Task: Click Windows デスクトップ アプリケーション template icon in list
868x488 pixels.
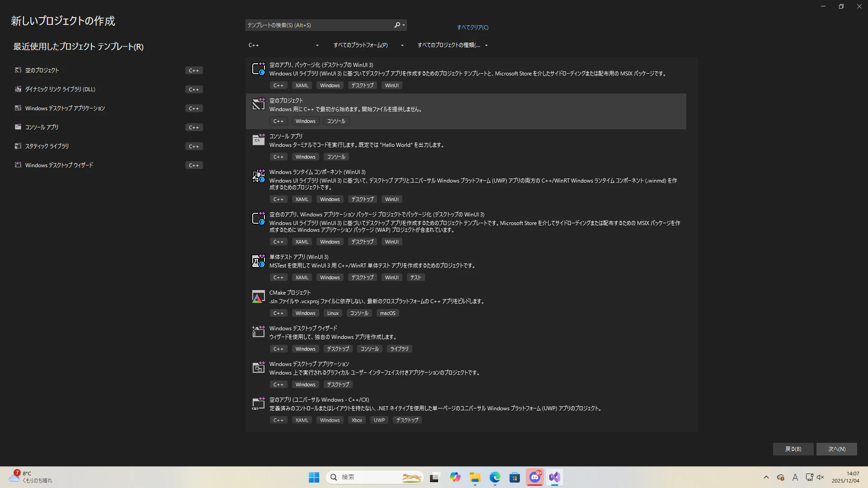Action: coord(258,368)
